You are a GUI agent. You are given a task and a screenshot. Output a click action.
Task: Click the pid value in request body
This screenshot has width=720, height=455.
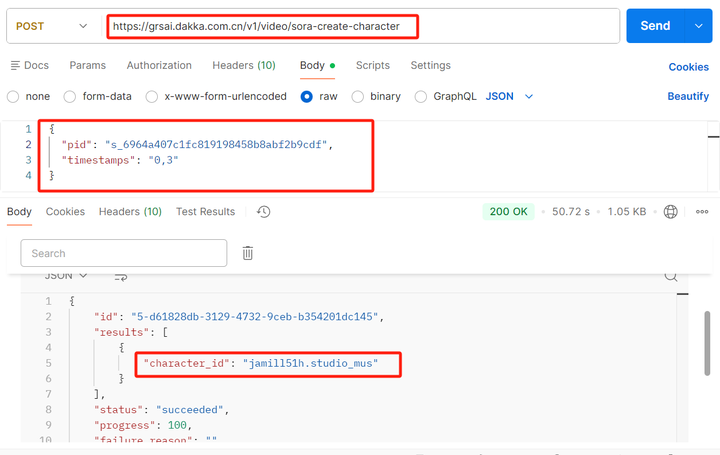(x=216, y=145)
